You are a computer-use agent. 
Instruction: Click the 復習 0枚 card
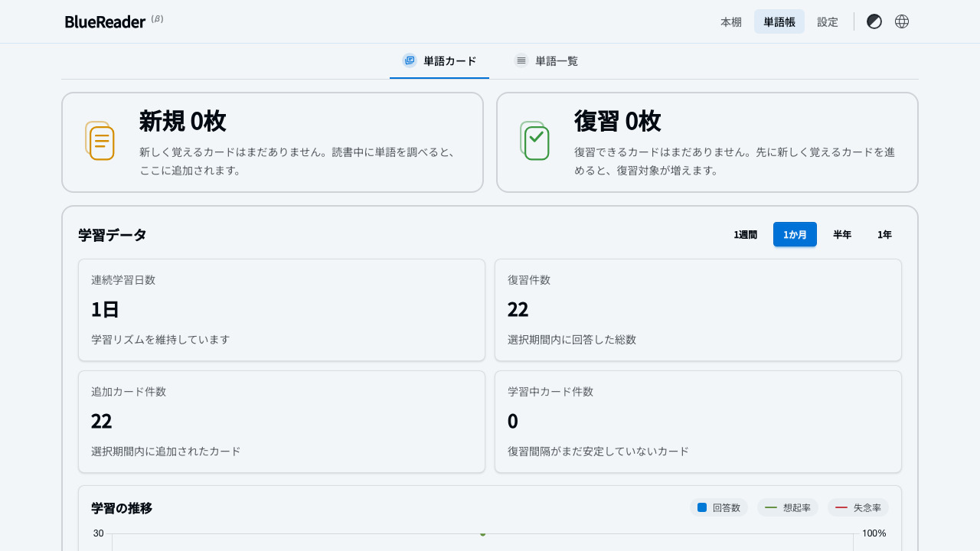tap(707, 142)
